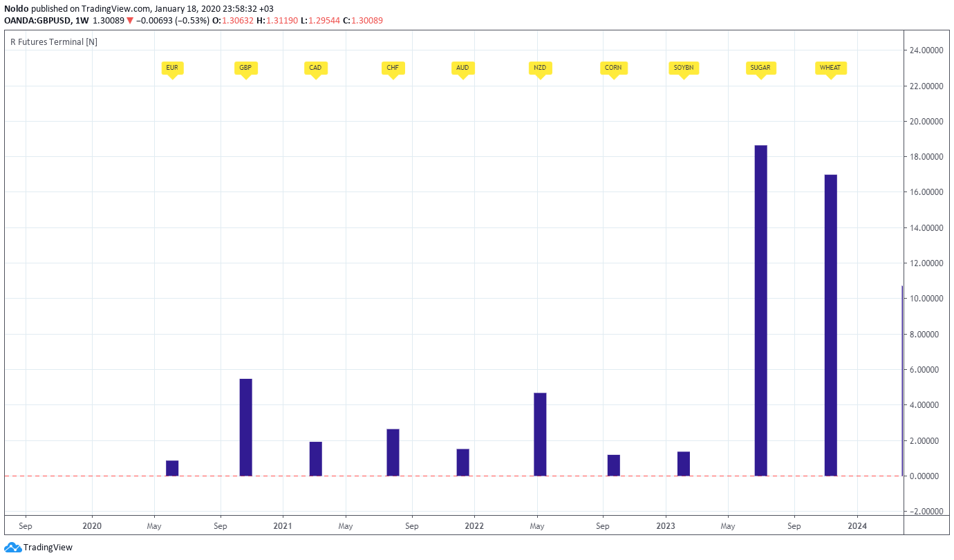The width and height of the screenshot is (954, 560).
Task: Click the −2.00000 price axis label
Action: 928,512
